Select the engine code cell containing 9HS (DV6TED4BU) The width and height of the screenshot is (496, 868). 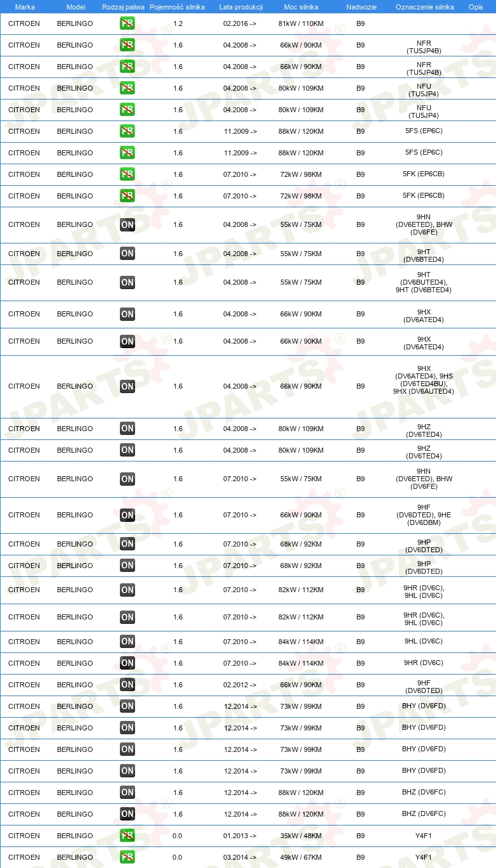coord(424,380)
